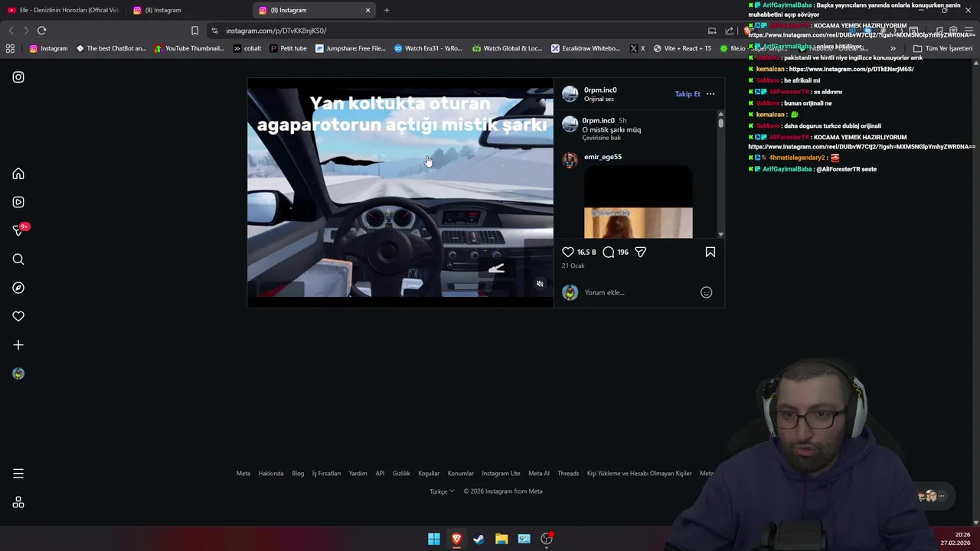Create a new post with plus icon

tap(18, 345)
